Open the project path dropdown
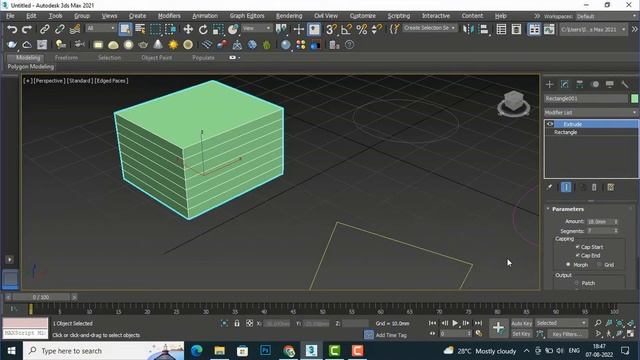 [x=593, y=29]
